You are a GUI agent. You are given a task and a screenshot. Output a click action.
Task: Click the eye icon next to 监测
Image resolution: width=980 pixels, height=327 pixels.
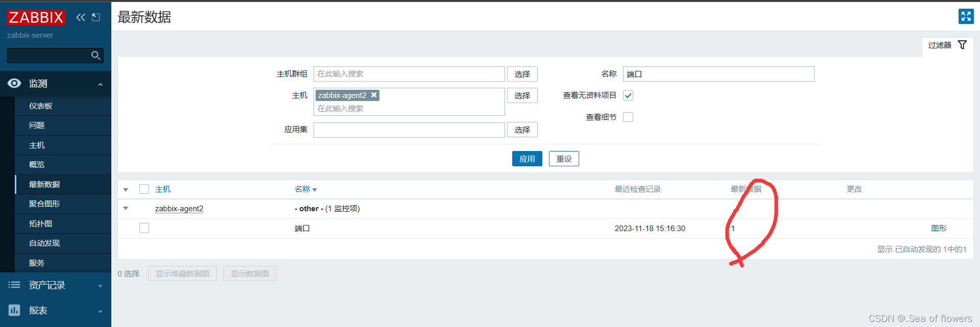(14, 83)
